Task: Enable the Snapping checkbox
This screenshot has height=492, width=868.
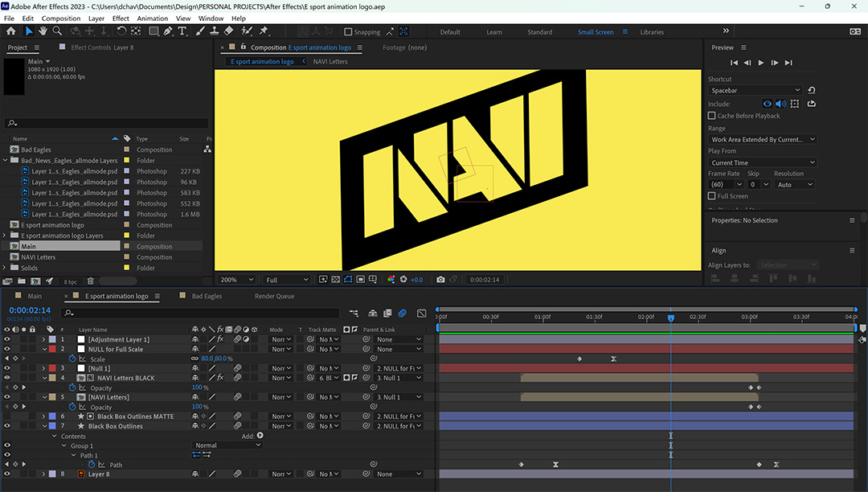Action: click(348, 32)
